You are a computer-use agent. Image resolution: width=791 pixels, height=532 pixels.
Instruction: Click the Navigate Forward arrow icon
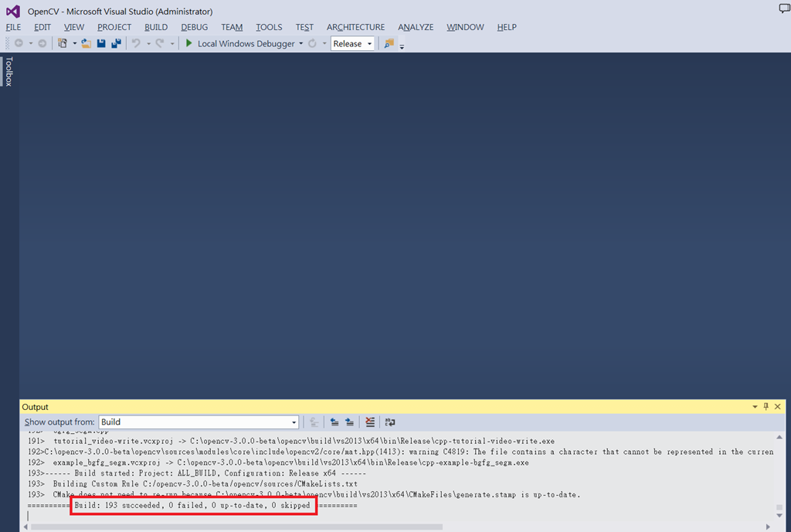point(42,43)
